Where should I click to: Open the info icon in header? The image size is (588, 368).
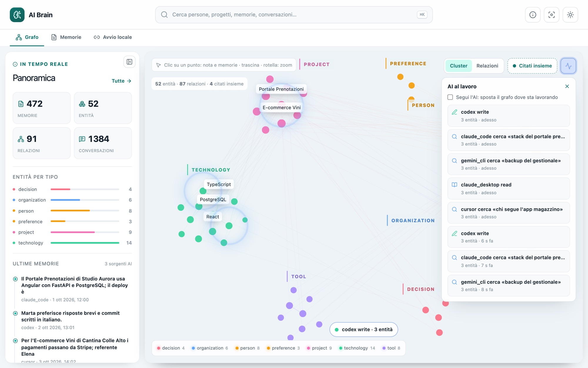point(533,15)
